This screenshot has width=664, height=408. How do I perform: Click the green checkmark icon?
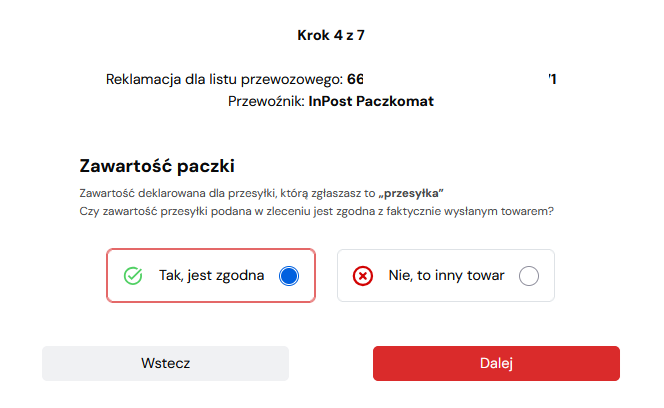click(x=133, y=276)
